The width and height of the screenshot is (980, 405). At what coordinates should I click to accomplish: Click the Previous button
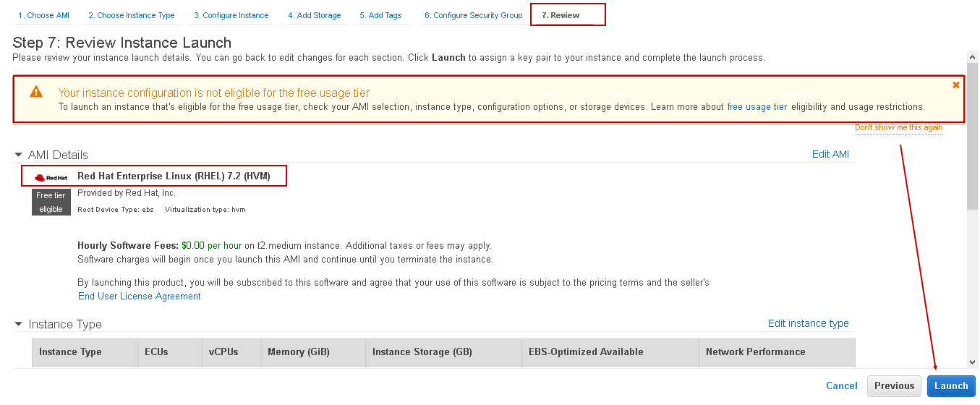point(895,385)
